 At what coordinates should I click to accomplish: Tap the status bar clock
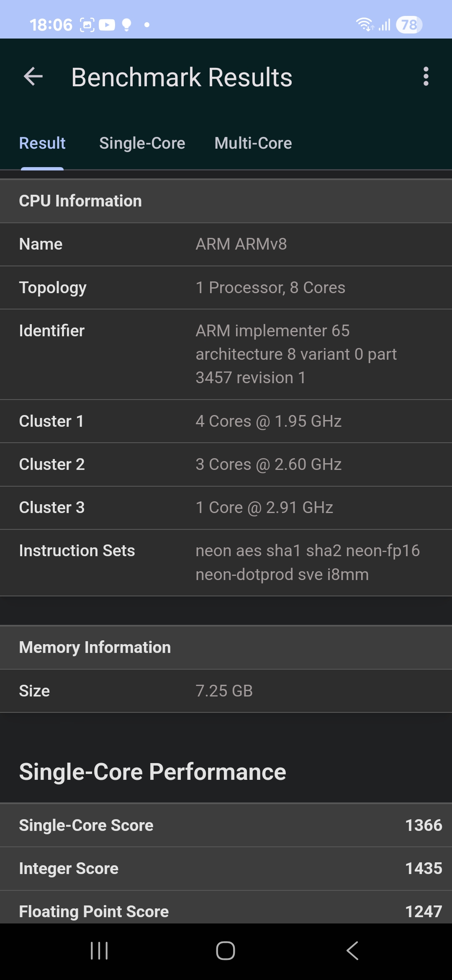(51, 25)
